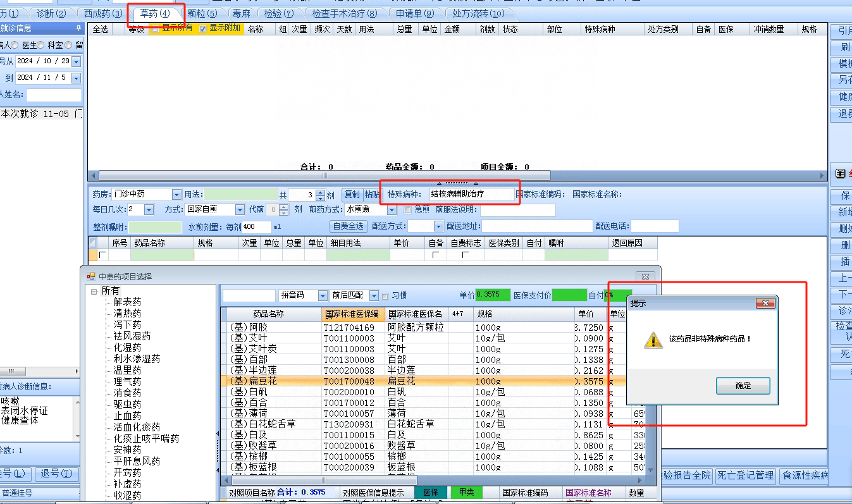Tick the 自备 checkbox in the prescription row
This screenshot has height=504, width=852.
(435, 255)
